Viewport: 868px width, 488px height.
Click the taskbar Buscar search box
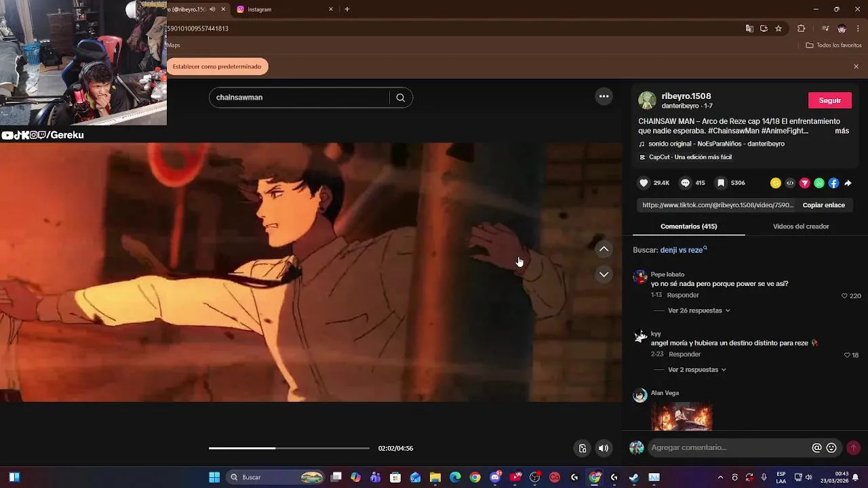click(x=277, y=477)
